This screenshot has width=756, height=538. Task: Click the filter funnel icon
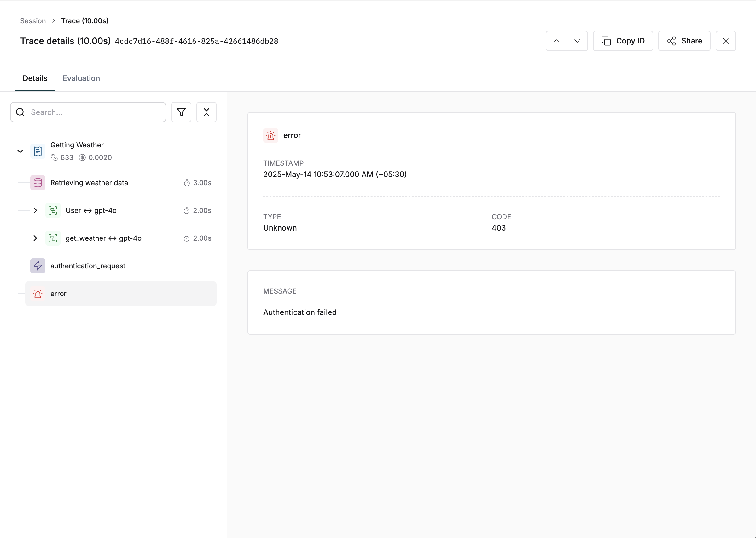pos(181,112)
